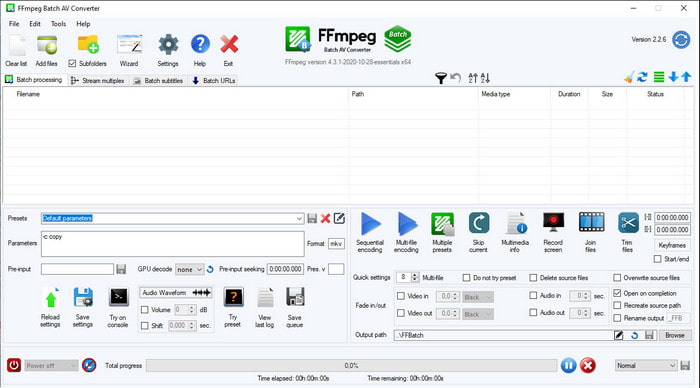Open the Power off action dropdown
Viewport: 700px width, 388px height.
(x=51, y=366)
